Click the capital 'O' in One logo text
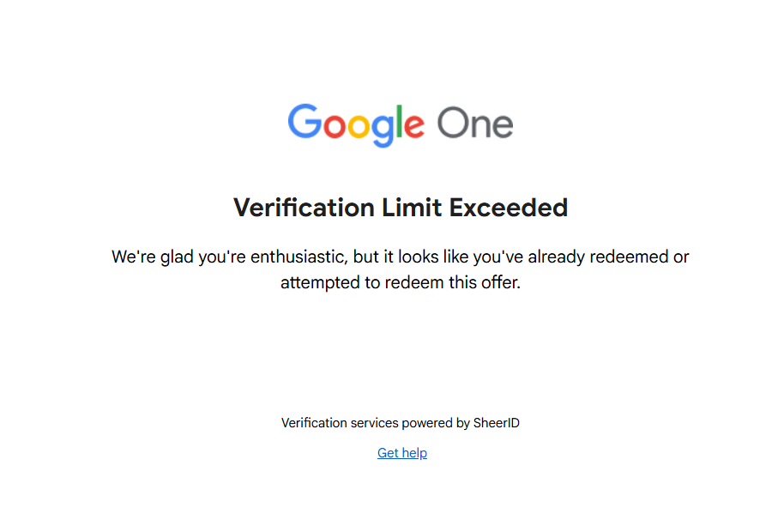778x532 pixels. click(x=452, y=124)
